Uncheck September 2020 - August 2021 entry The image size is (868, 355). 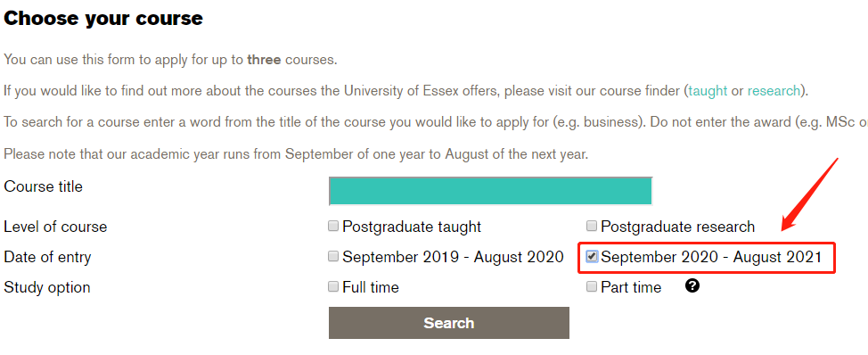[x=592, y=256]
